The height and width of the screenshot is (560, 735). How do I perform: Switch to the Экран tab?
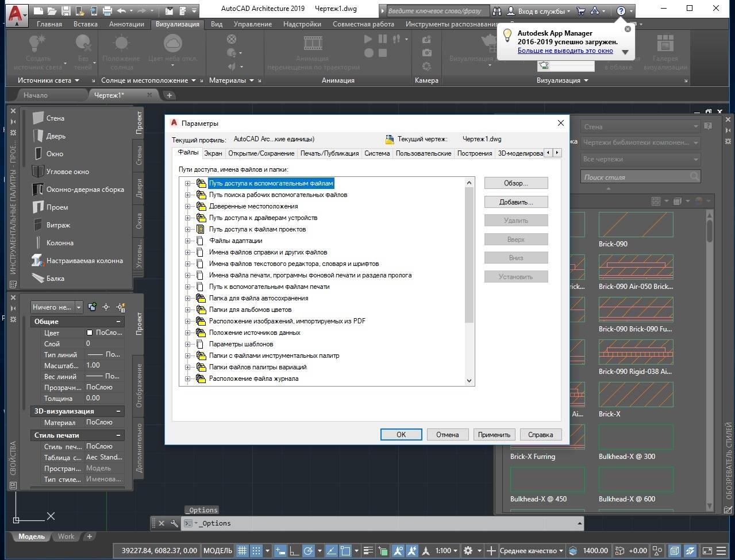pyautogui.click(x=213, y=153)
